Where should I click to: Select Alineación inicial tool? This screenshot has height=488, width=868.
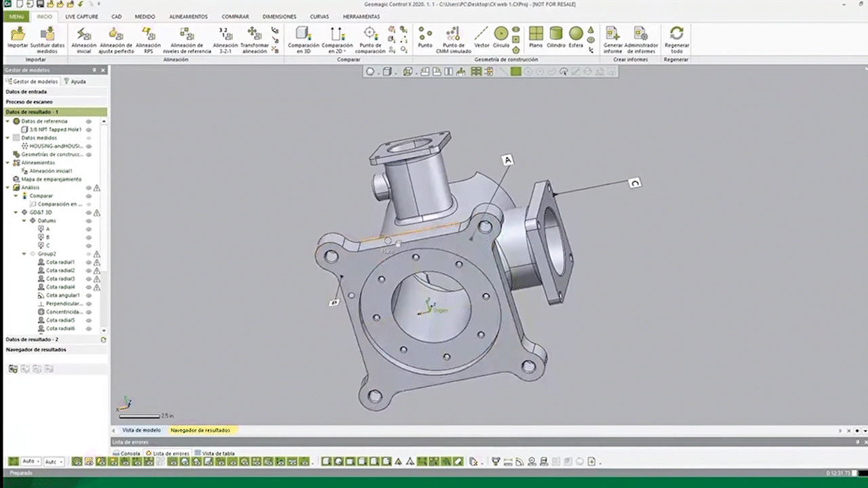pos(83,39)
